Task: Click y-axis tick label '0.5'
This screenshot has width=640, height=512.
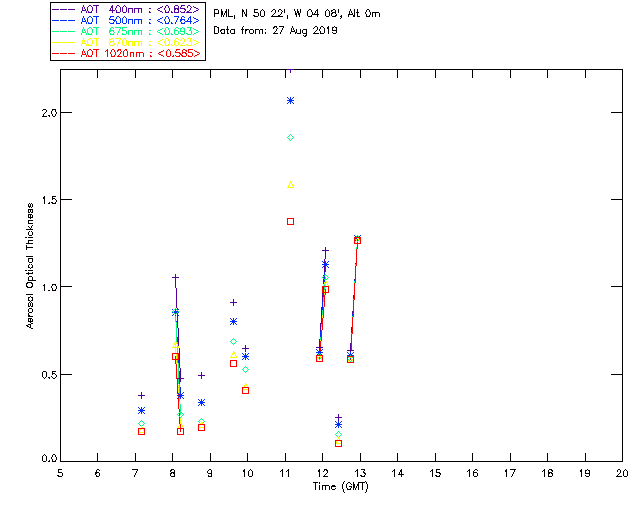Action: point(49,374)
